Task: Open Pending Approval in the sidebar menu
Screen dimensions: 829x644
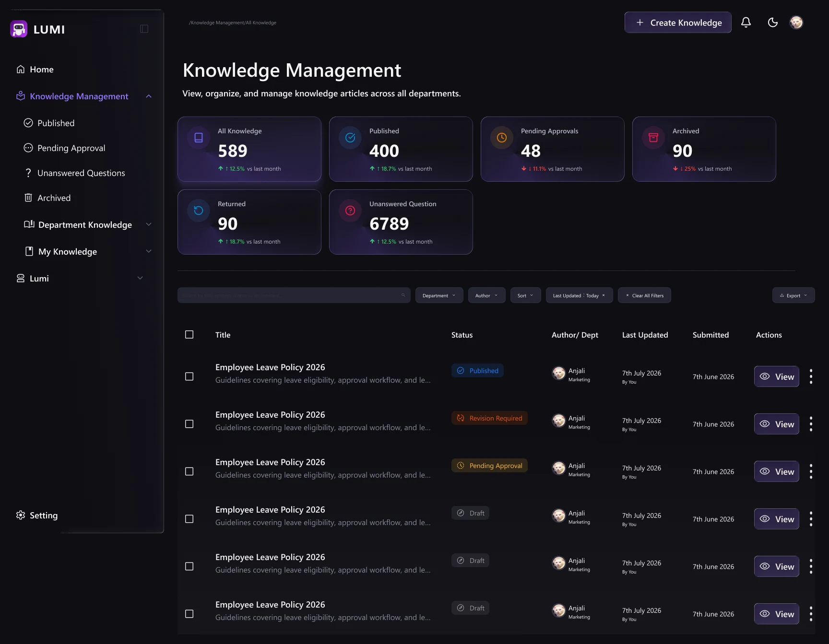Action: (64, 148)
